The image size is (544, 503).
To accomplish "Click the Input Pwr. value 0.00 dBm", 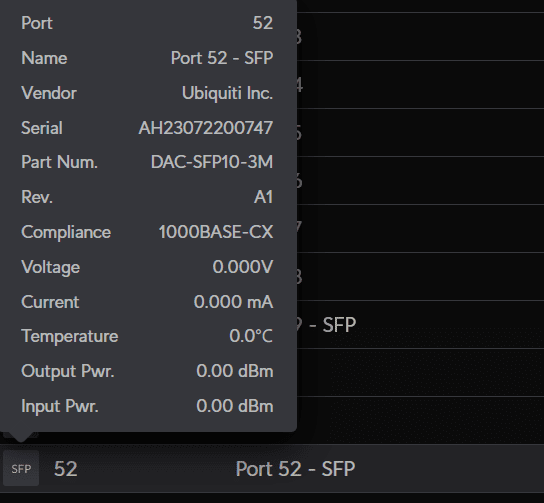I will (235, 406).
